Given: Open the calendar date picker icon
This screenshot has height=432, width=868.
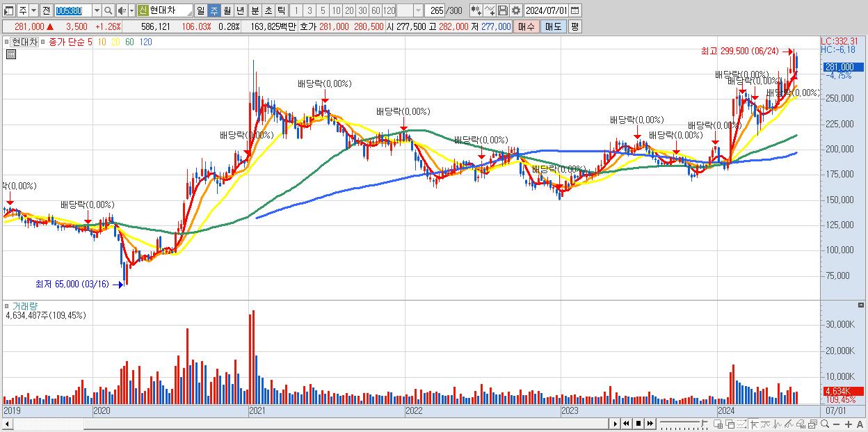Looking at the screenshot, I should tap(574, 10).
